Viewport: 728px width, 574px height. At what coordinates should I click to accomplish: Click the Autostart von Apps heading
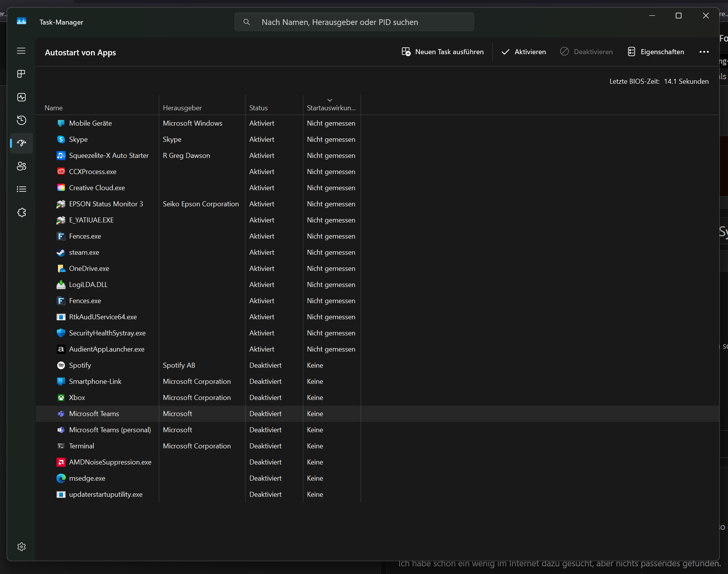pyautogui.click(x=80, y=52)
